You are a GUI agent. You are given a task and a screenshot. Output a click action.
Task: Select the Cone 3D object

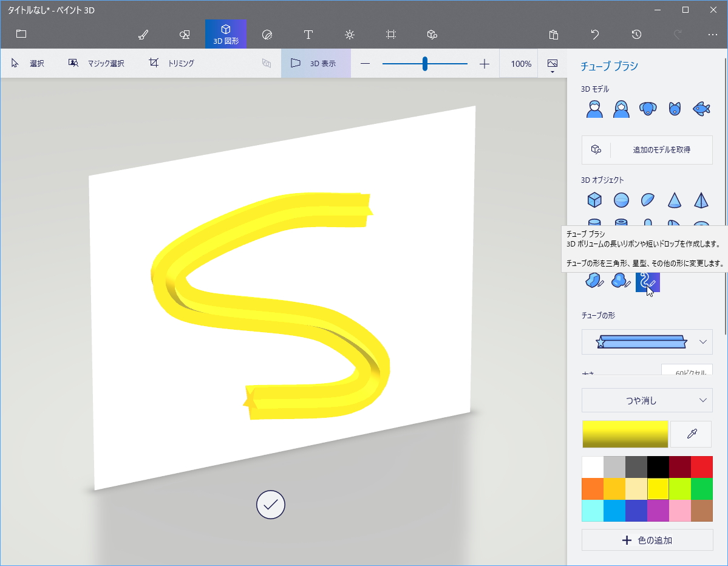pos(675,200)
